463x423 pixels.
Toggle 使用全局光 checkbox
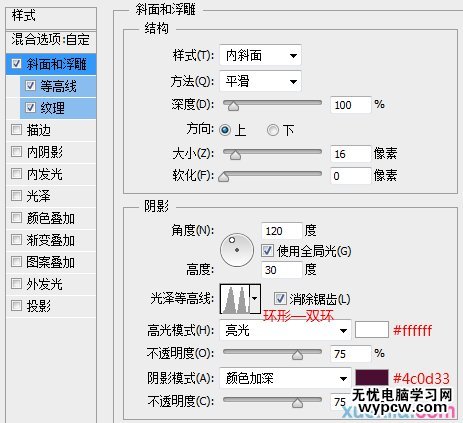(x=267, y=251)
